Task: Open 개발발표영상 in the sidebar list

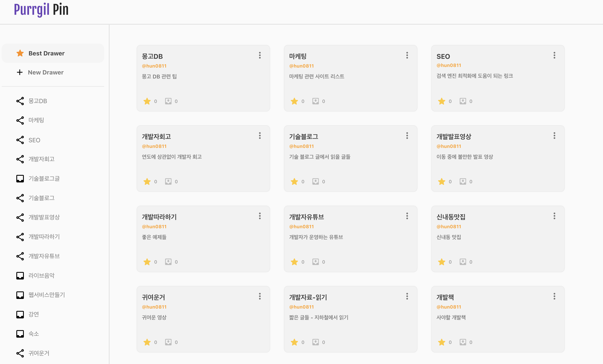Action: click(x=44, y=217)
